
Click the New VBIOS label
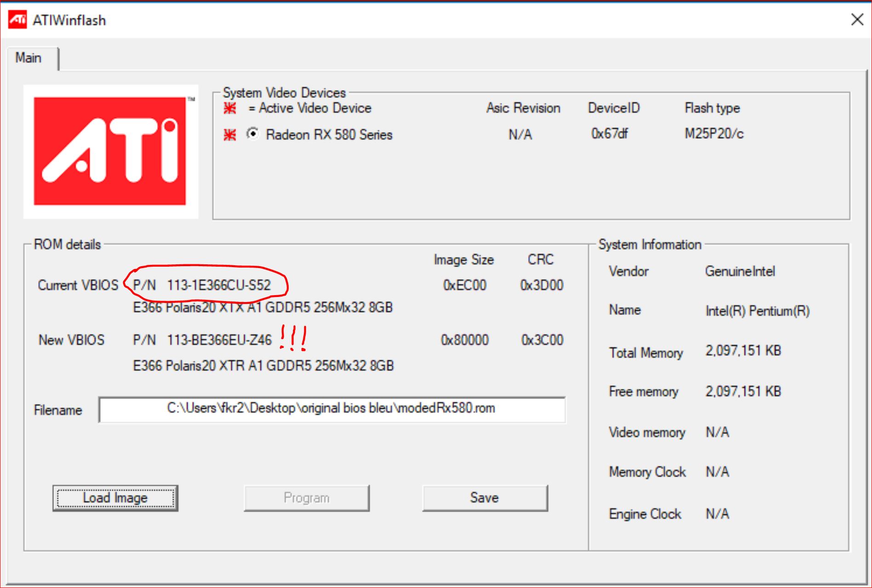point(71,340)
